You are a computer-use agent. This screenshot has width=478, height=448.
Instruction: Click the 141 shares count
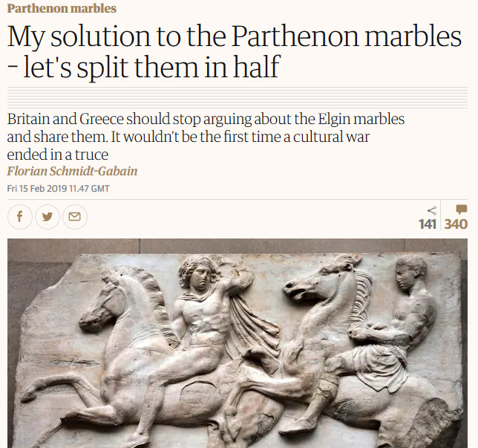click(428, 224)
